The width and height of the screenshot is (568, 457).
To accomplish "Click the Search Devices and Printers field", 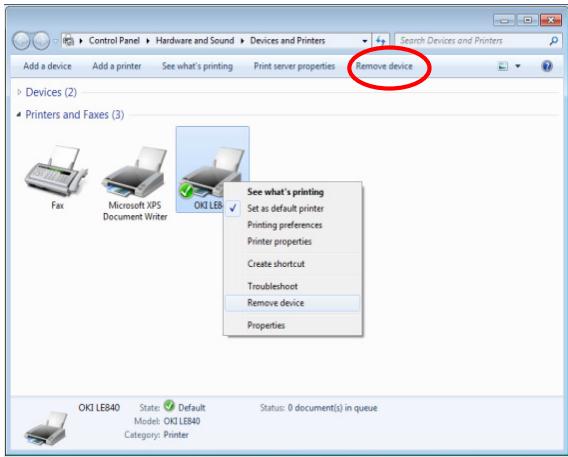I will pyautogui.click(x=477, y=41).
